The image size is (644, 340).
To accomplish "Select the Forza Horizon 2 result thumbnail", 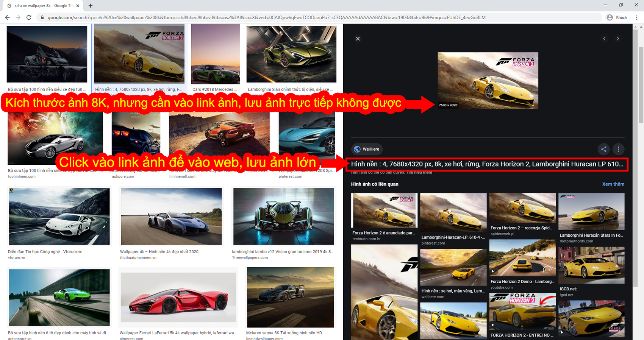I will click(139, 54).
